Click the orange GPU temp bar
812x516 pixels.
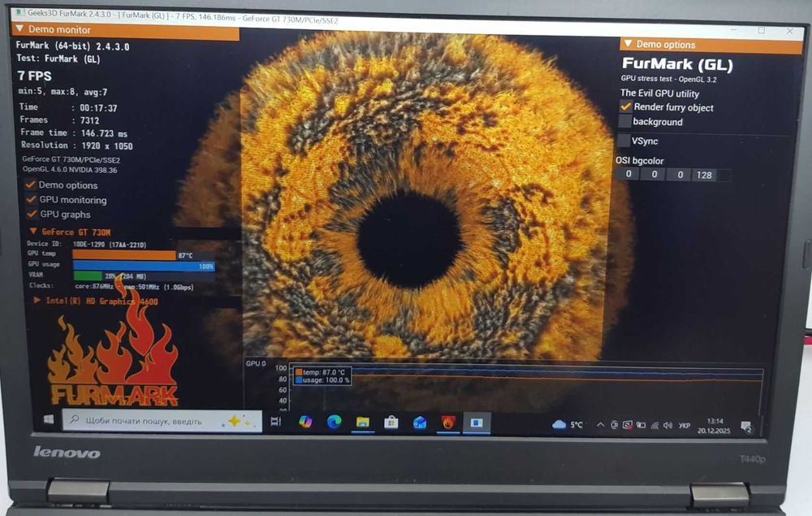coord(123,255)
